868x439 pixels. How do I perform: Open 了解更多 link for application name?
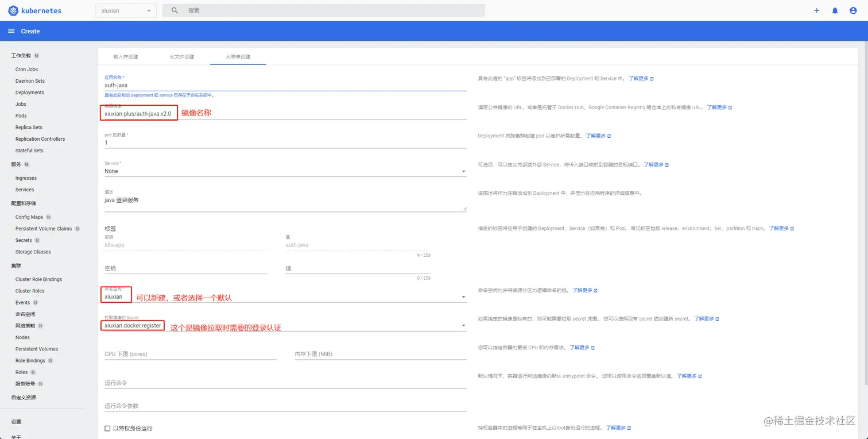coord(641,78)
